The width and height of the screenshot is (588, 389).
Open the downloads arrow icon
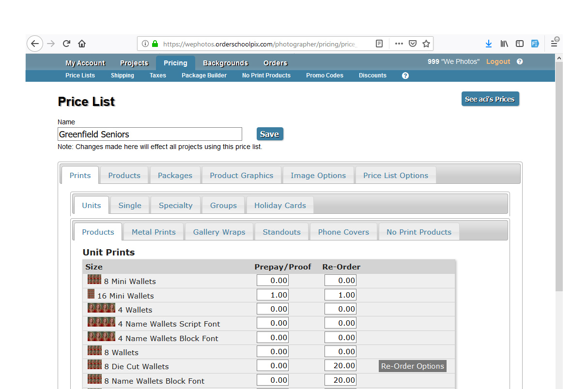[x=489, y=44]
